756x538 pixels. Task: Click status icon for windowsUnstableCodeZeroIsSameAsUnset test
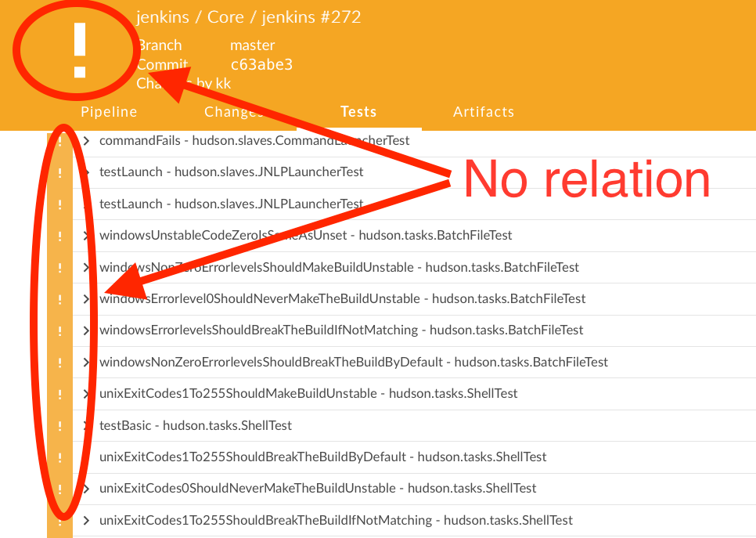(x=59, y=236)
